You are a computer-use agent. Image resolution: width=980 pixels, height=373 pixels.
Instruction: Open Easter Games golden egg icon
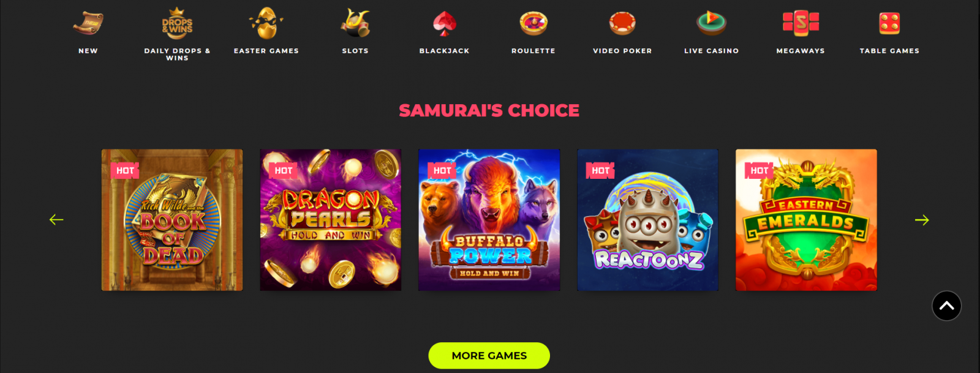[x=266, y=23]
